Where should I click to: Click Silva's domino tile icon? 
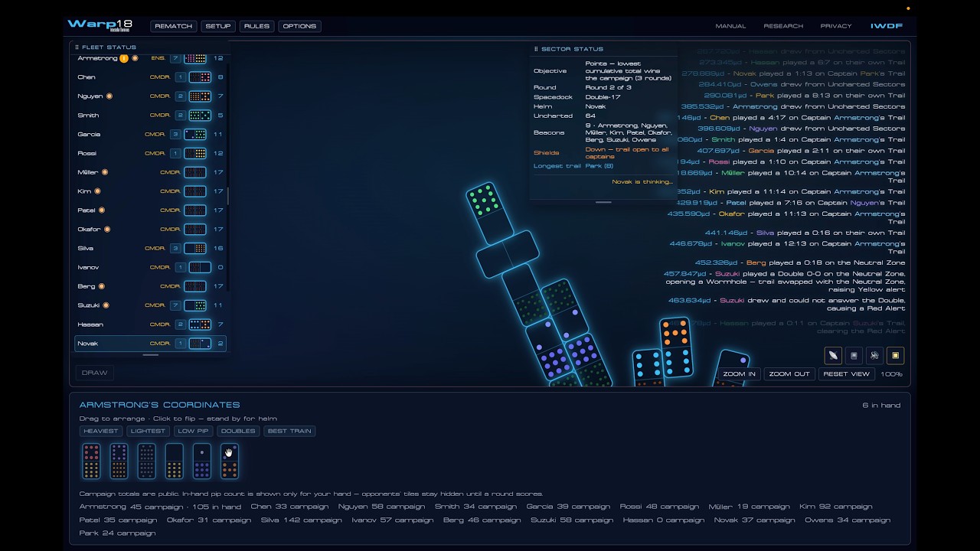195,248
